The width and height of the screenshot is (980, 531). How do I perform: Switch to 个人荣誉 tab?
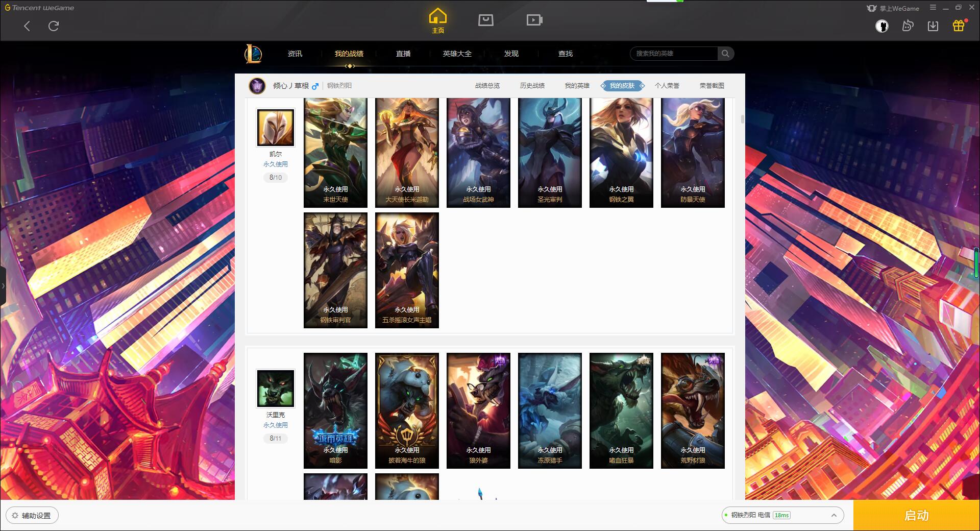[667, 86]
